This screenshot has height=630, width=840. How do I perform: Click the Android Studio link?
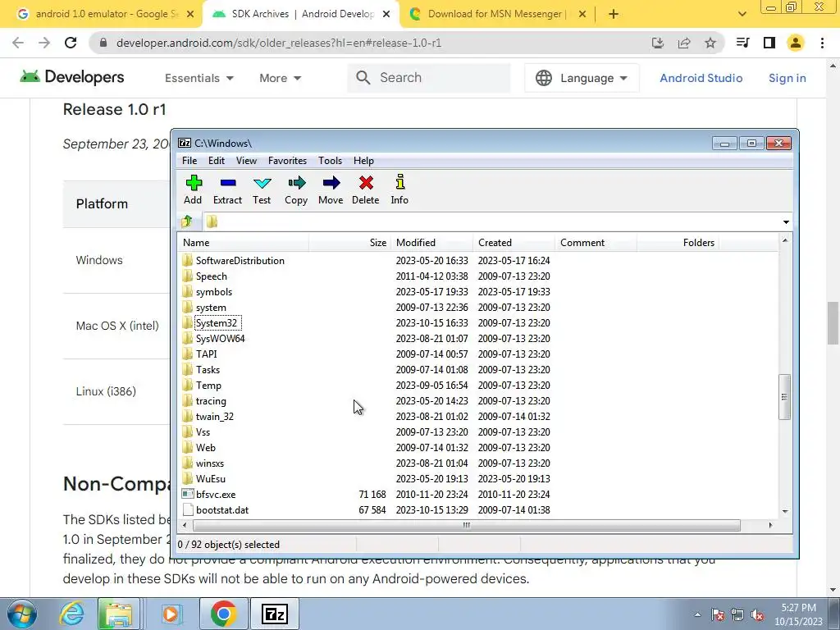(701, 78)
